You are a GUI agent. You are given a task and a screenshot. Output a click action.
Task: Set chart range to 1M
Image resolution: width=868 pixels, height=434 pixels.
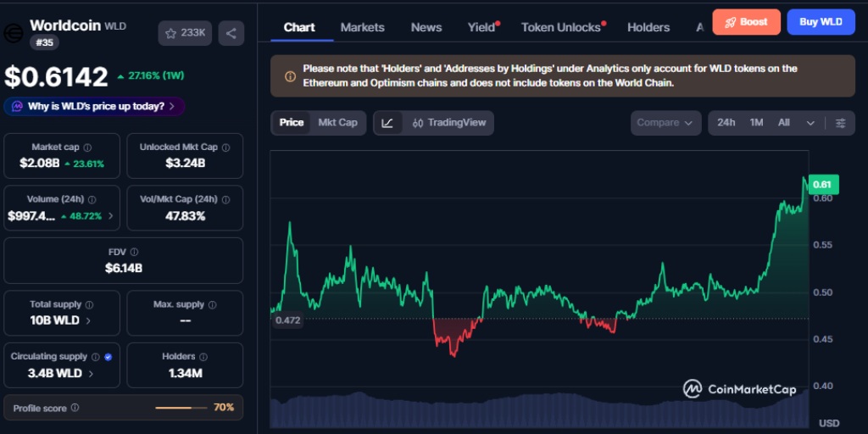click(x=756, y=123)
